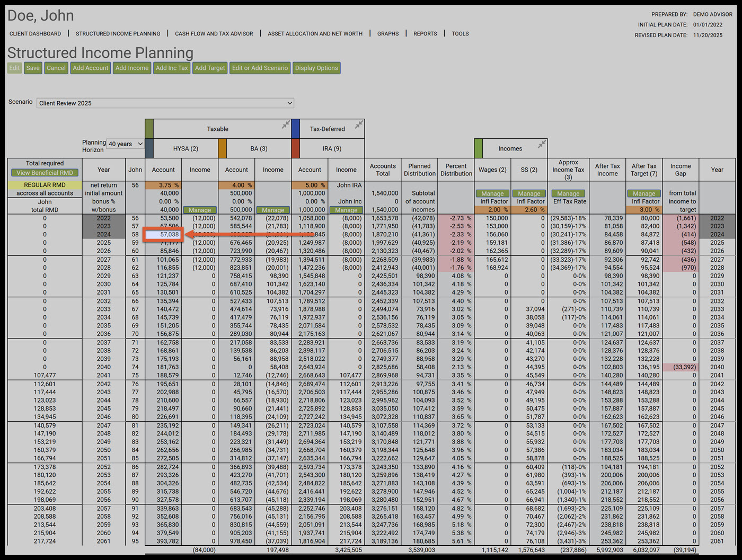The image size is (742, 560).
Task: Navigate to Asset Allocation and Net Worth
Action: 315,33
